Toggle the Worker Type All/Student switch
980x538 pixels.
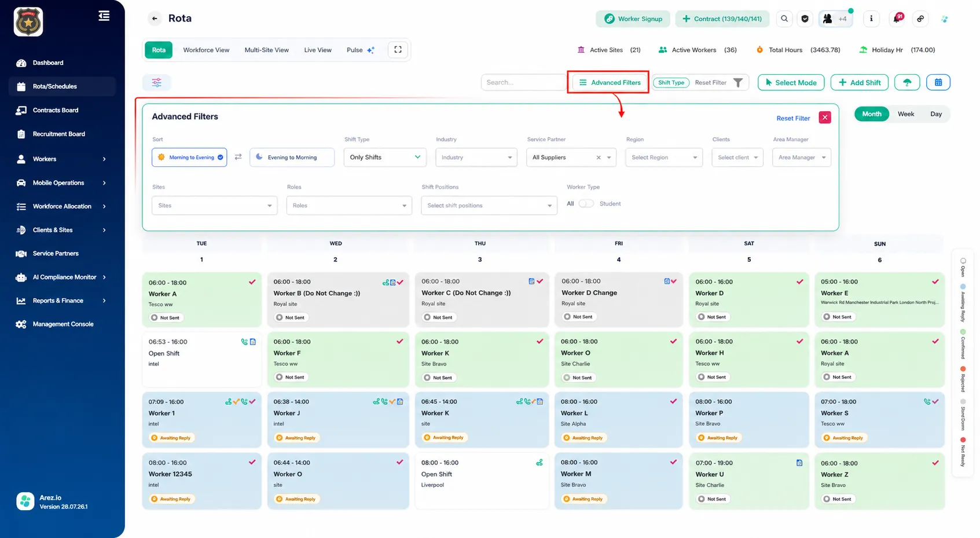pyautogui.click(x=586, y=203)
